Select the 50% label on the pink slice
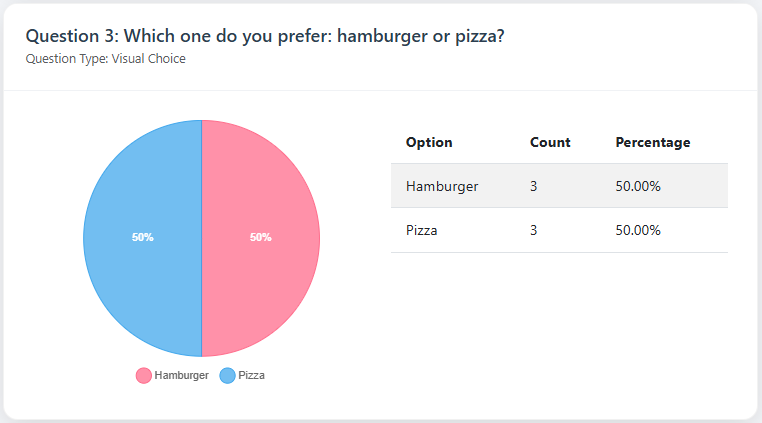 [260, 238]
